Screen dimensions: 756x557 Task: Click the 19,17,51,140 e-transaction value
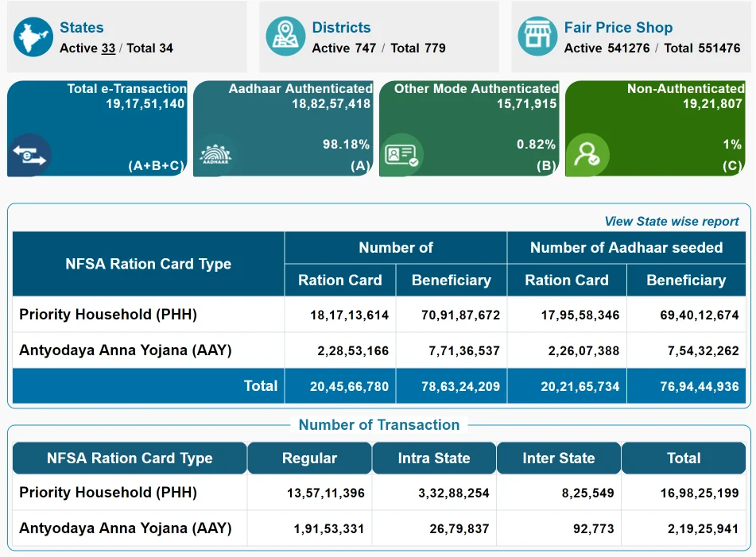[145, 103]
